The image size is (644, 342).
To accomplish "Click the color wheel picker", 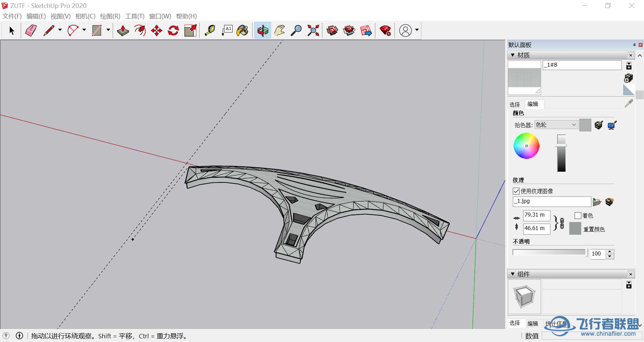I will click(x=526, y=146).
